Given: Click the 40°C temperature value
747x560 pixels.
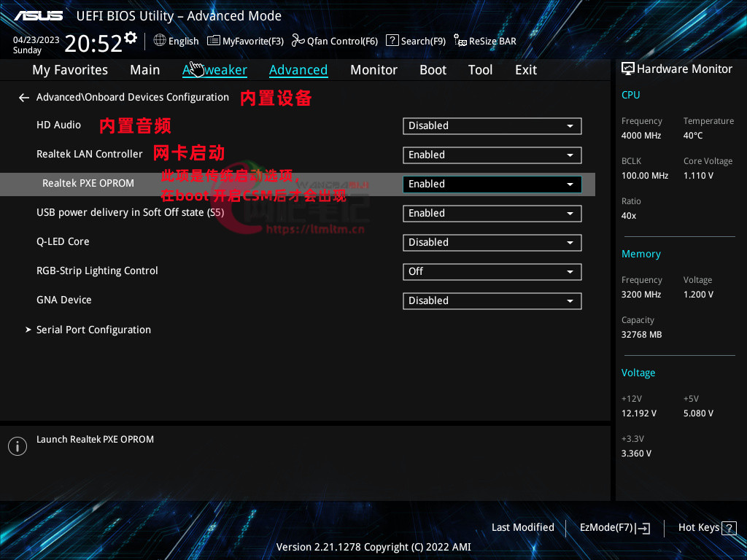Looking at the screenshot, I should tap(693, 136).
